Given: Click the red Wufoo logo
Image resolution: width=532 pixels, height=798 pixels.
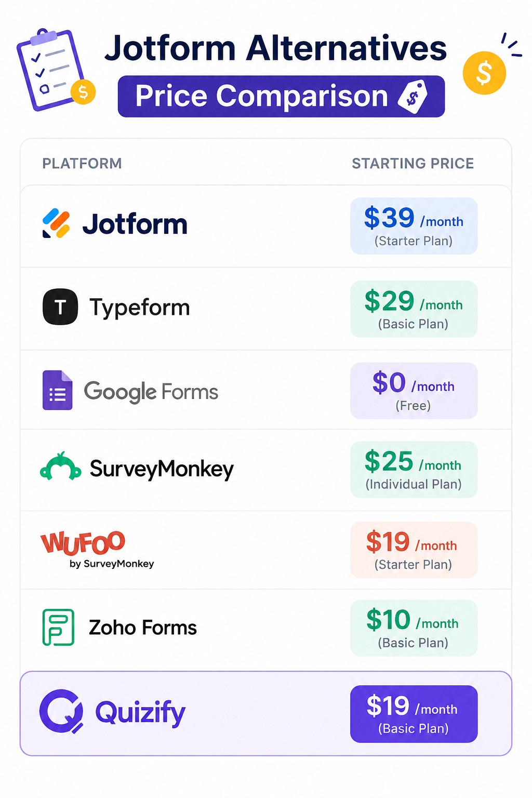Looking at the screenshot, I should click(x=83, y=542).
